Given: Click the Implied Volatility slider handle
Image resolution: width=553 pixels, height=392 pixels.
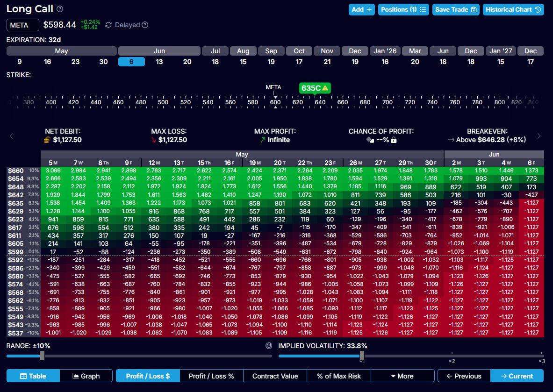Looking at the screenshot, I should (362, 356).
